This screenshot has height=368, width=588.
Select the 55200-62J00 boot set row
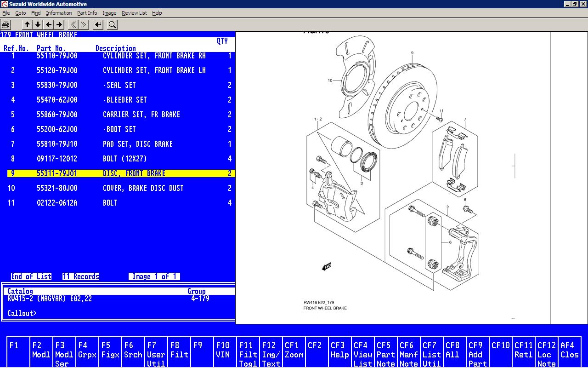121,129
